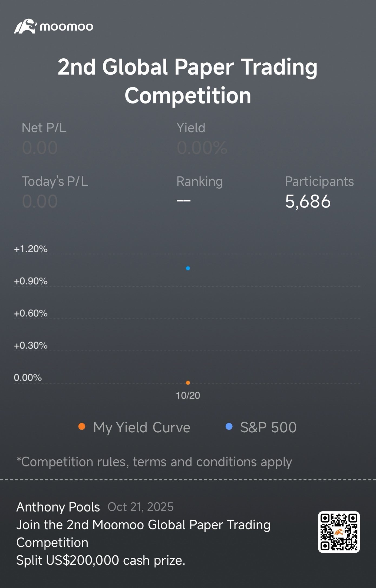
Task: Click the Oct 21, 2025 date stamp
Action: coord(140,507)
